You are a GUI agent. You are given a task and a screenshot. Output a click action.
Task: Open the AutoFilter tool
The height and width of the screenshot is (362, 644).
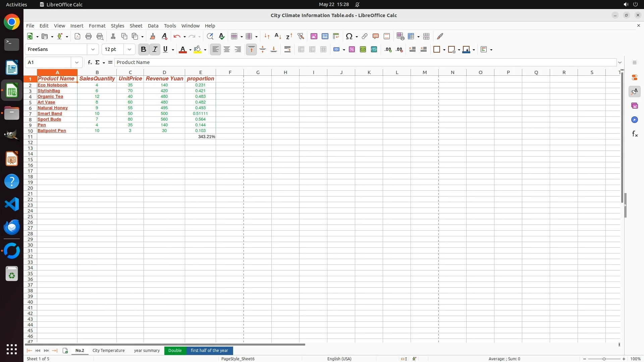[x=301, y=36]
